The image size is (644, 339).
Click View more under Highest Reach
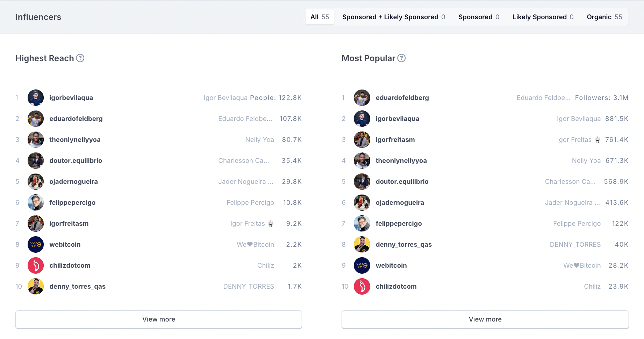[x=159, y=319]
